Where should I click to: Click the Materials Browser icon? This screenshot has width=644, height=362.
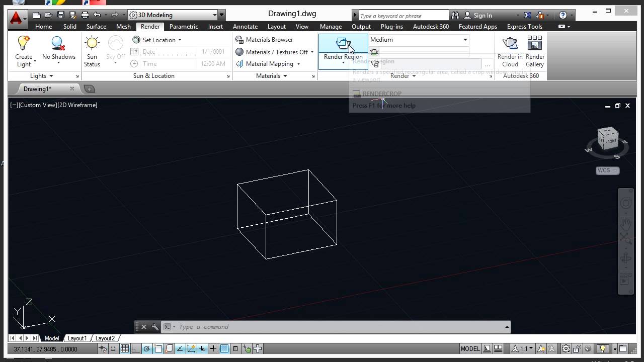tap(239, 40)
